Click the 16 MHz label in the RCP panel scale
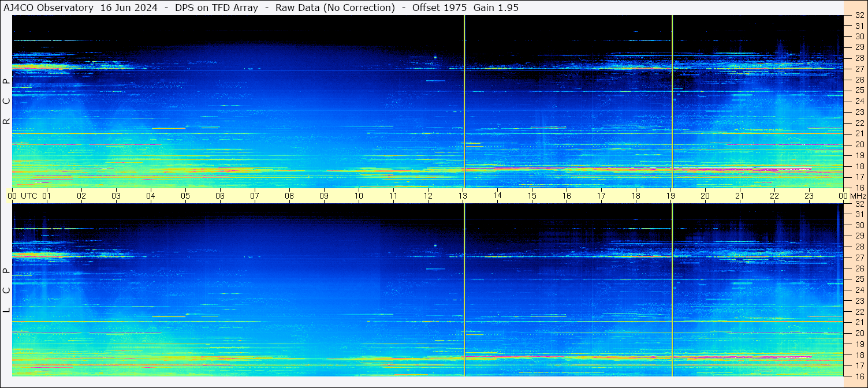Viewport: 868px width, 388px height. [859, 188]
